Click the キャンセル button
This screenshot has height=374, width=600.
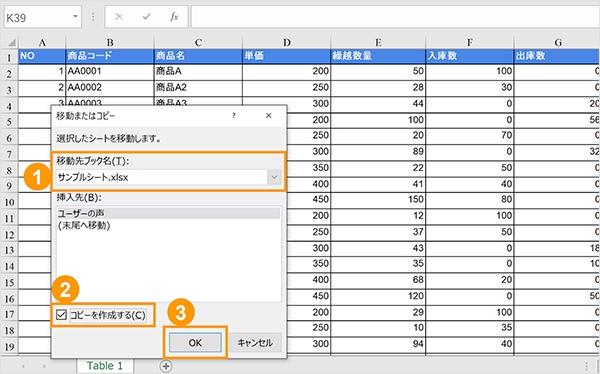255,343
